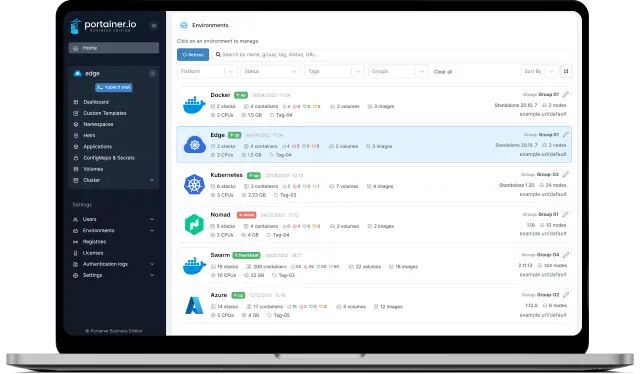Screen dimensions: 640x374
Task: Go to Namespaces page
Action: coord(98,124)
